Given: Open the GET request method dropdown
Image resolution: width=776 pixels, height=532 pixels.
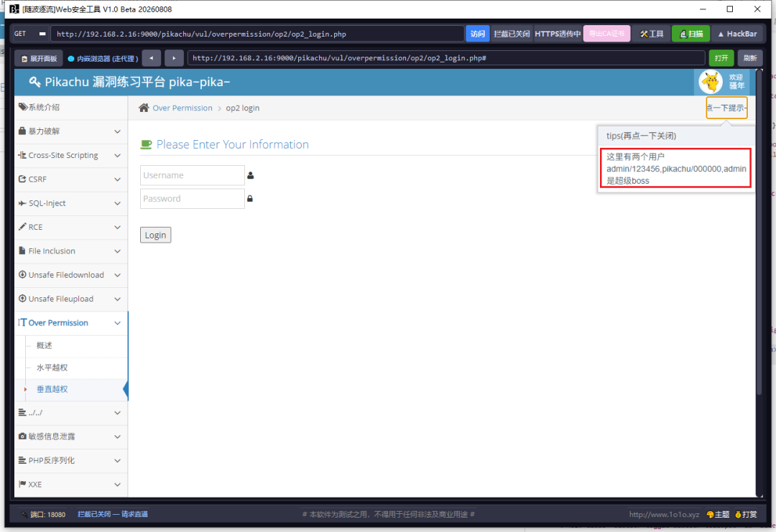Looking at the screenshot, I should coord(29,34).
